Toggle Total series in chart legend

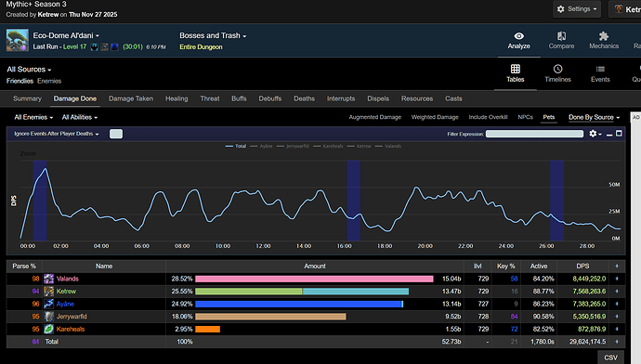pos(236,146)
